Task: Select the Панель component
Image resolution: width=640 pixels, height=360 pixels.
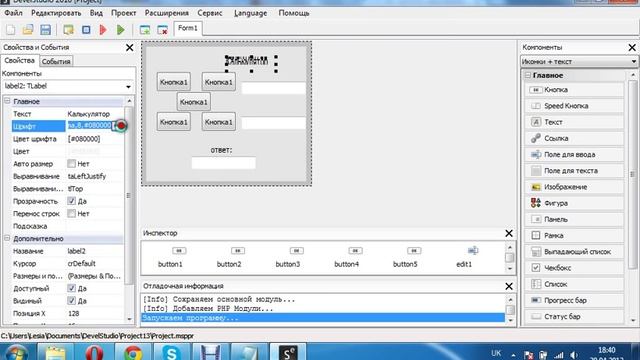Action: [574, 219]
